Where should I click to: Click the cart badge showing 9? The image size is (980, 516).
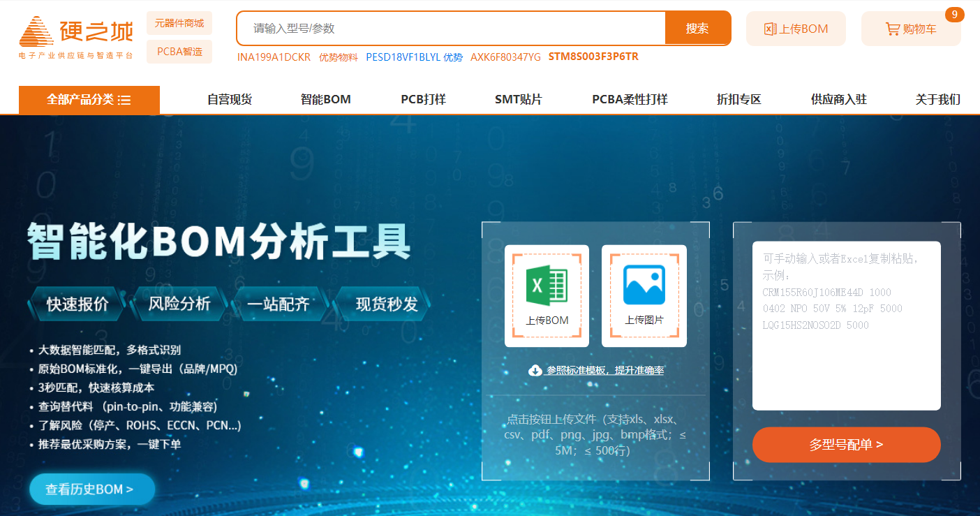pyautogui.click(x=954, y=14)
